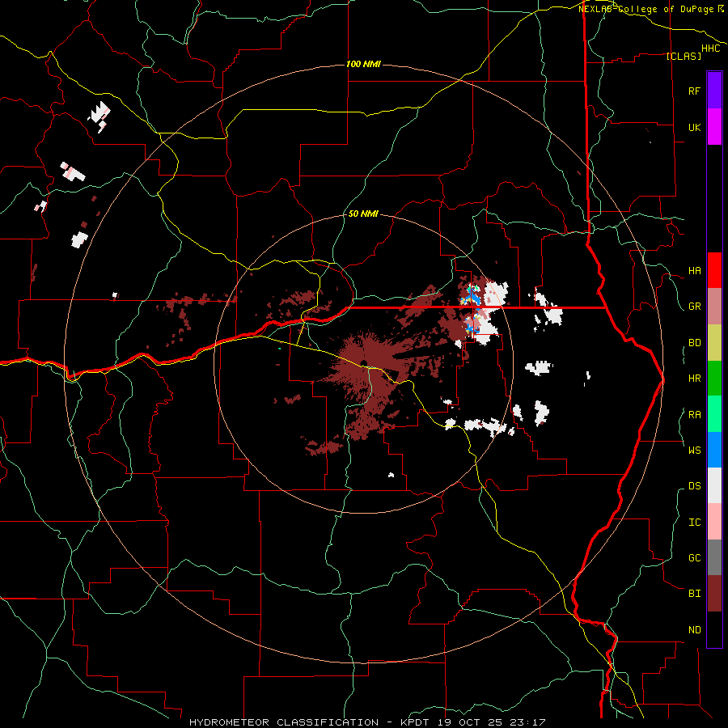This screenshot has height=728, width=728.
Task: Click the [CLAS] units label
Action: click(684, 56)
